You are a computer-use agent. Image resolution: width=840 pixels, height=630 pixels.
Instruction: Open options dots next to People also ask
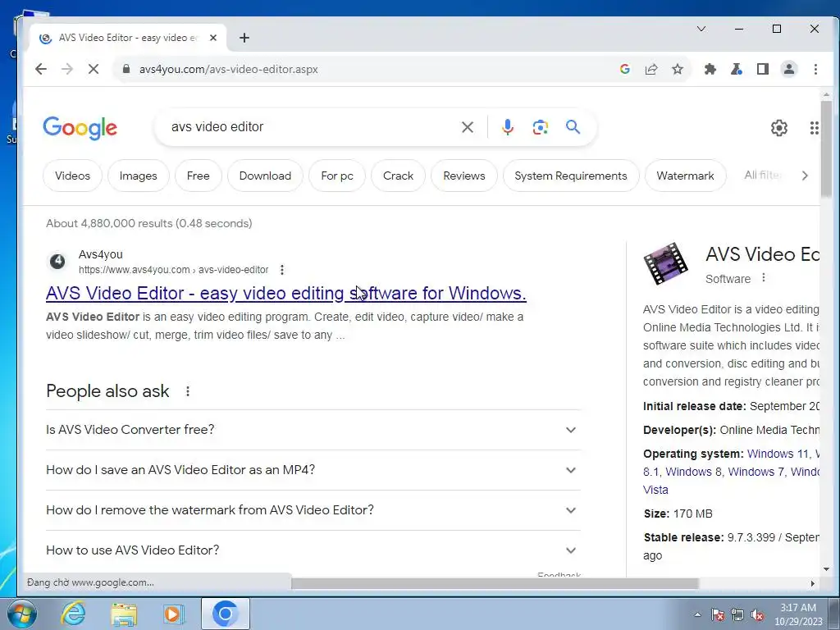188,391
